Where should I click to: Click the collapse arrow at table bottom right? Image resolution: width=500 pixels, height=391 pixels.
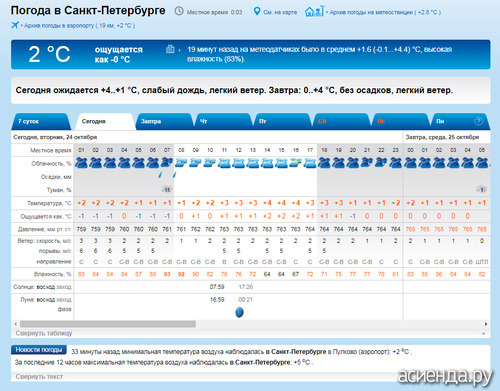coord(483,333)
